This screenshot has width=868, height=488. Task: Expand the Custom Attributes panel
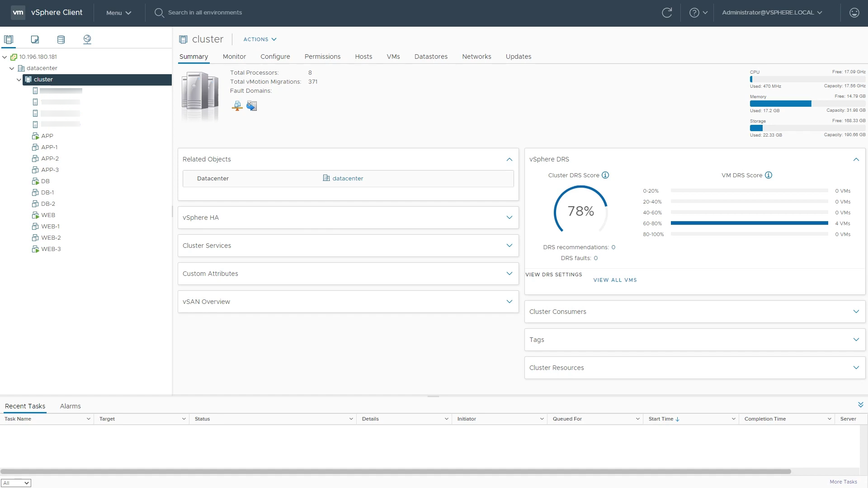click(509, 274)
